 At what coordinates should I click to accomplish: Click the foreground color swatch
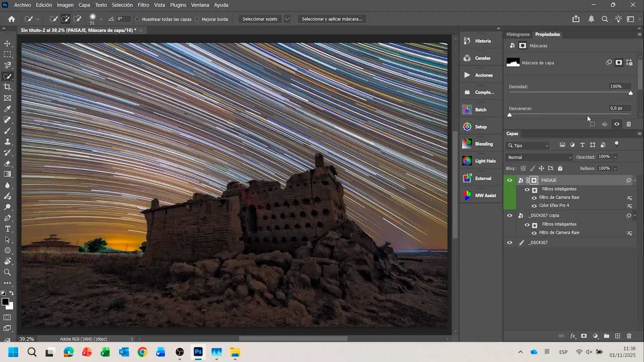click(x=5, y=302)
